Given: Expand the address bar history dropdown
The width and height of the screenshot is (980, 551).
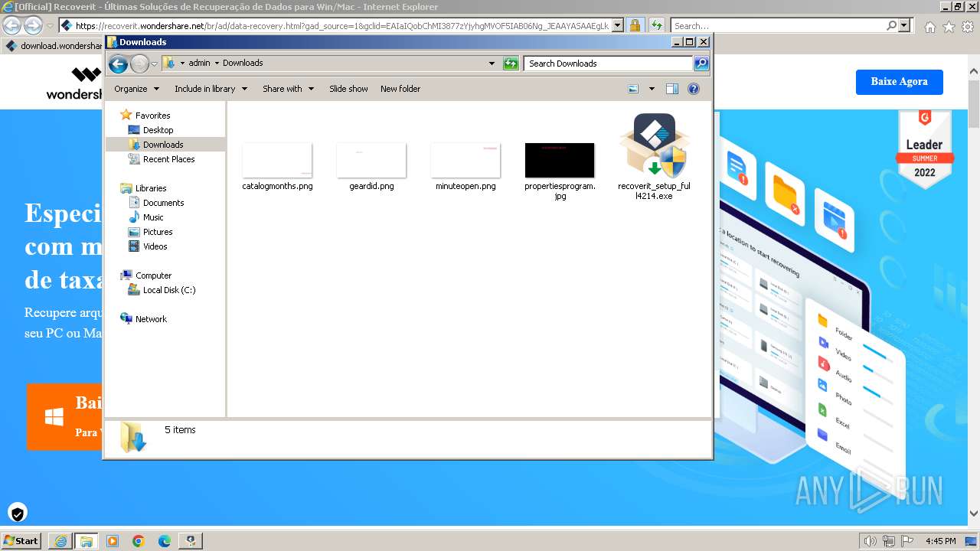Looking at the screenshot, I should (492, 64).
